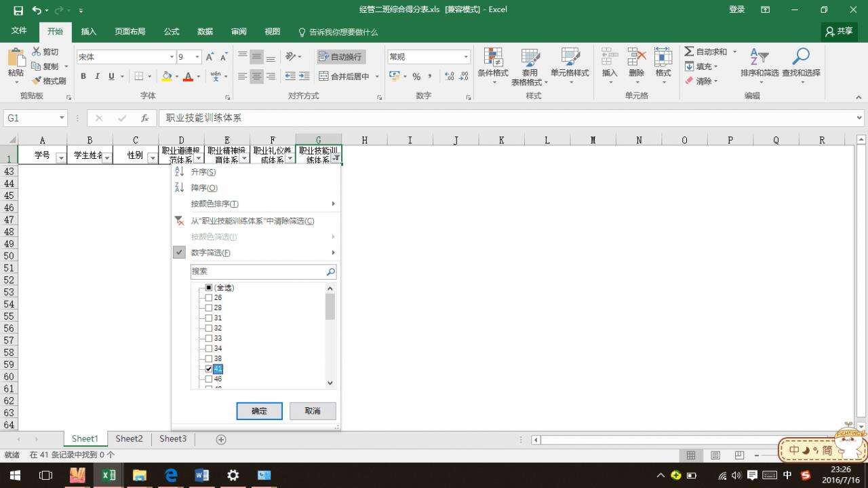
Task: Open the 文件 (File) tab
Action: click(19, 31)
